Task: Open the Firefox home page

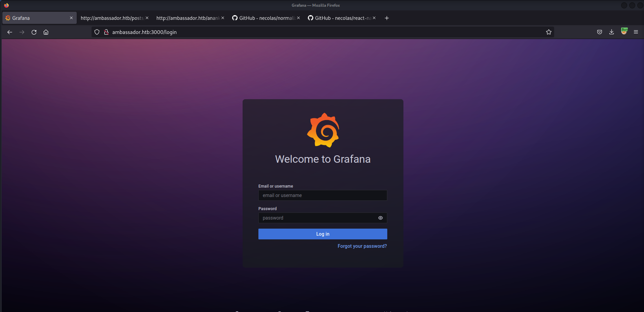Action: (x=46, y=32)
